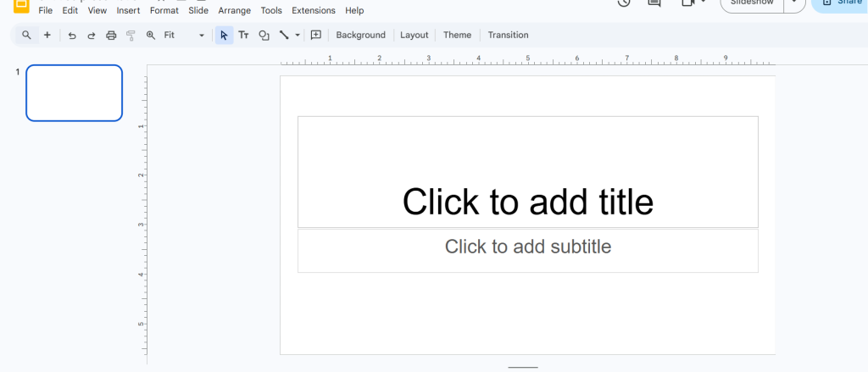Image resolution: width=868 pixels, height=372 pixels.
Task: Open the Slide menu
Action: pyautogui.click(x=198, y=10)
